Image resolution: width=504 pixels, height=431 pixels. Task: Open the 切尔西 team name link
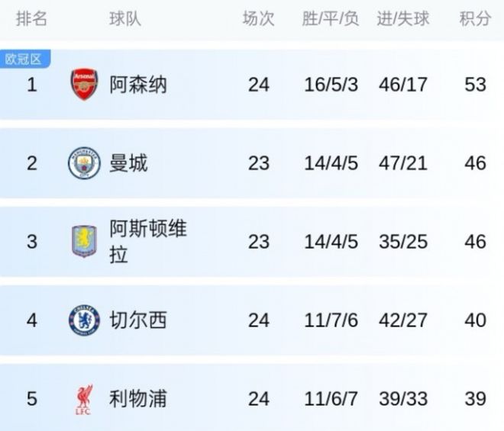138,320
